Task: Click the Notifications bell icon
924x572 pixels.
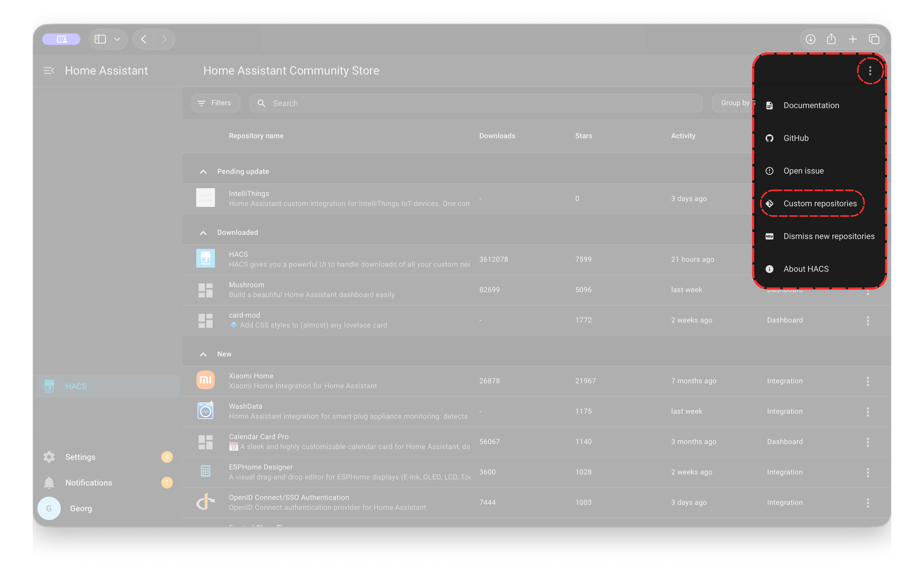Action: tap(49, 483)
